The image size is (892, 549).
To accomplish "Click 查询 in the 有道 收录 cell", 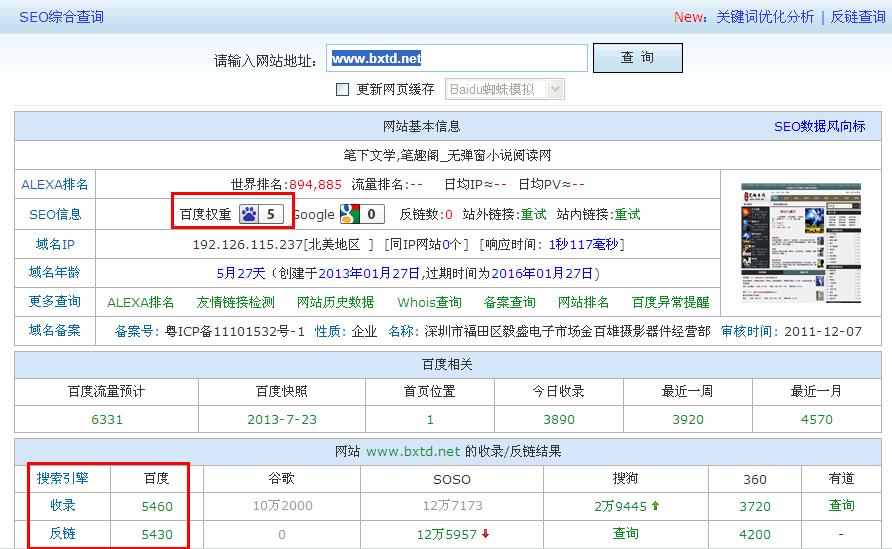I will pos(841,505).
